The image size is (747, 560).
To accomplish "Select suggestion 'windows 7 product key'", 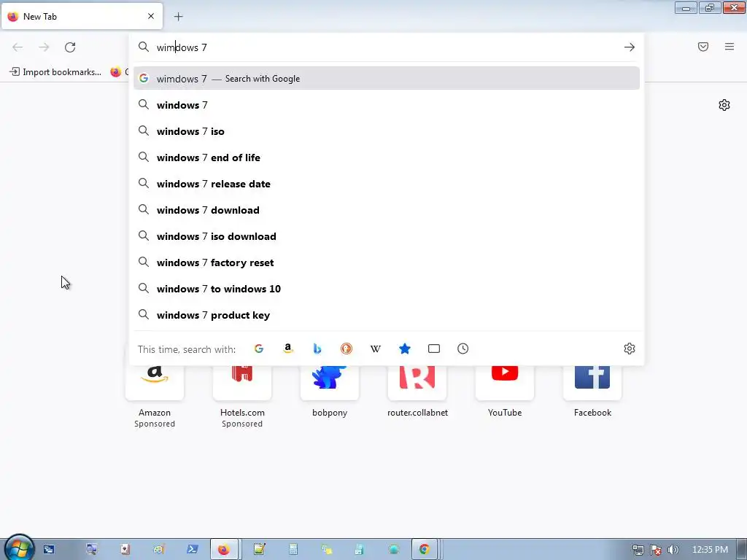I will (387, 315).
